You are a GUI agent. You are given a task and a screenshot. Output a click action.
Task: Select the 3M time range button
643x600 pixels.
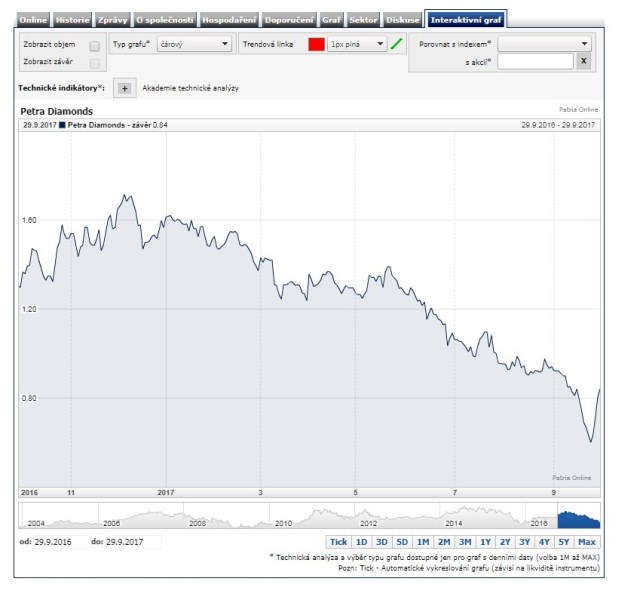465,542
